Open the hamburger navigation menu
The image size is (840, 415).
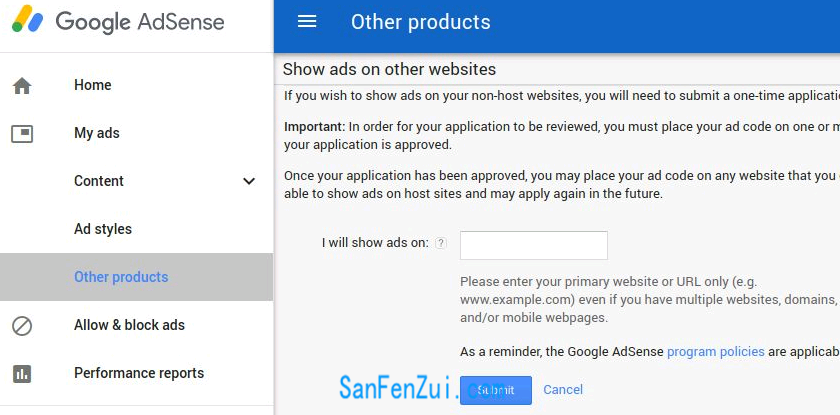[307, 21]
